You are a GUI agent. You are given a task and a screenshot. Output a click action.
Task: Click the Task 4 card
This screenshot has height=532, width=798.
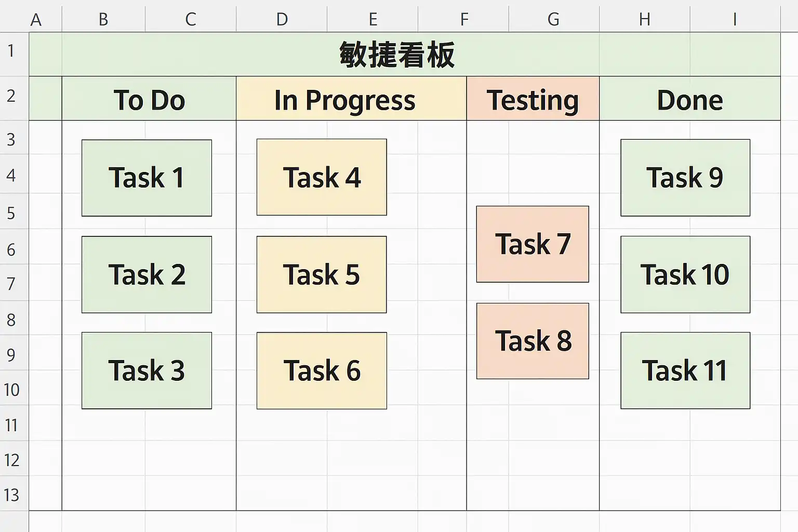click(x=322, y=177)
